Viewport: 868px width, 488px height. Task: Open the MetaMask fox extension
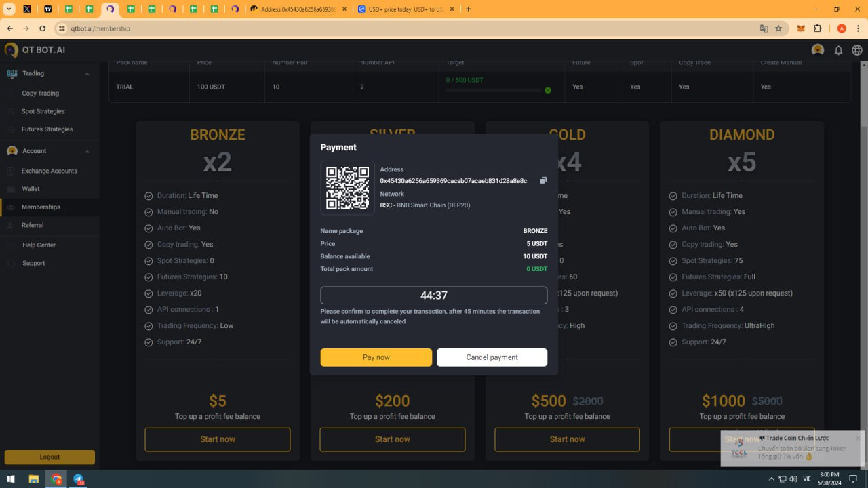[801, 28]
